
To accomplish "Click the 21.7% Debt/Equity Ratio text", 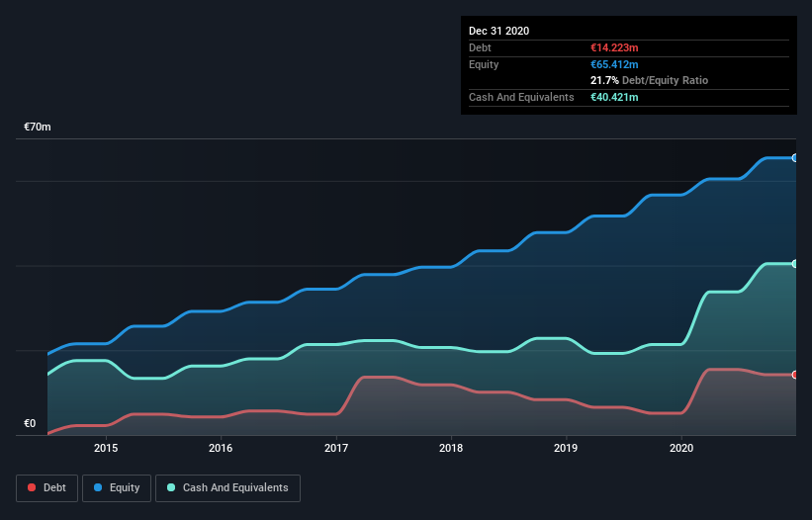I will coord(650,80).
